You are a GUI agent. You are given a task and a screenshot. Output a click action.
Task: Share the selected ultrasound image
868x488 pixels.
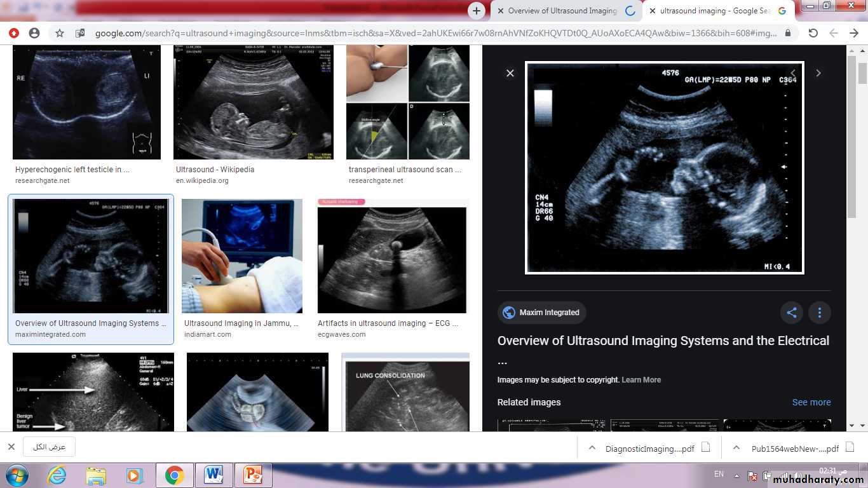click(x=792, y=313)
